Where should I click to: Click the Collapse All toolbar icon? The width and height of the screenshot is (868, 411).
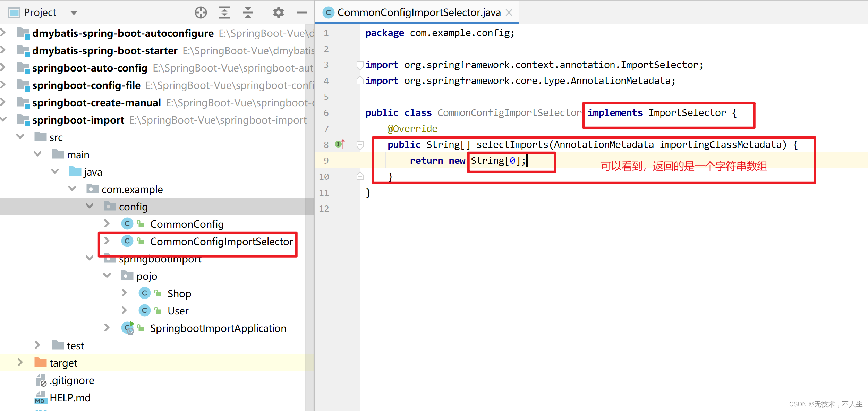(x=248, y=13)
